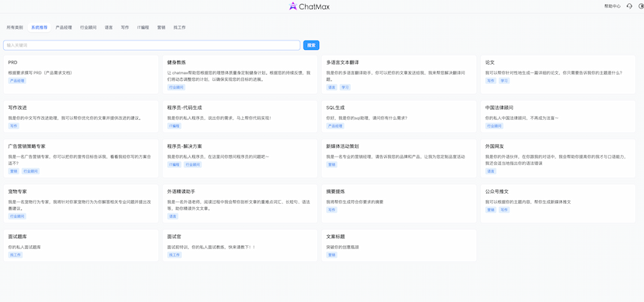This screenshot has height=302, width=644.
Task: Click 写作 tag on 公众号推文 card
Action: tap(504, 209)
